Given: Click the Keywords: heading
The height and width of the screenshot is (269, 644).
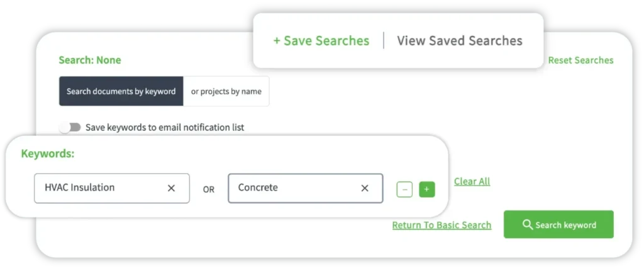Looking at the screenshot, I should (x=48, y=154).
